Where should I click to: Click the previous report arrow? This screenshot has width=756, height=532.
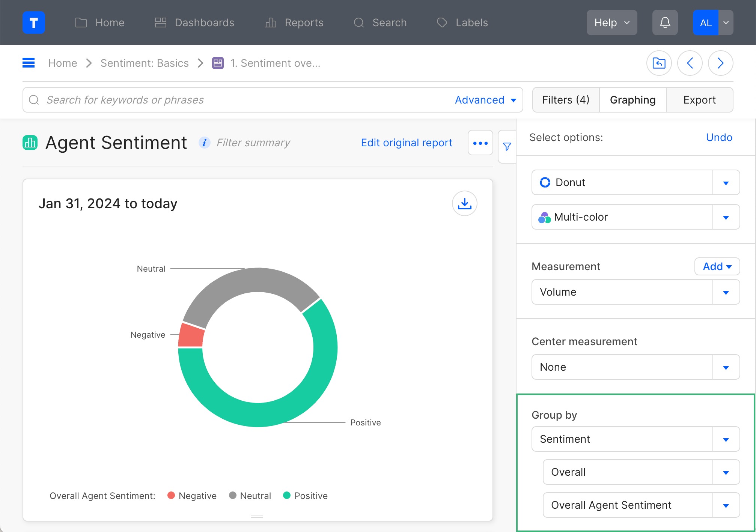click(690, 63)
